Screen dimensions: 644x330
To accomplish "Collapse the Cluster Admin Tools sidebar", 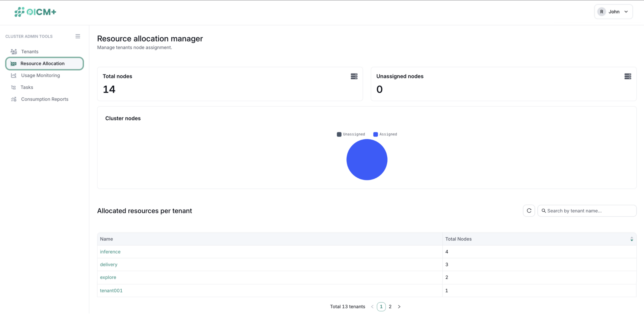I will pos(78,36).
